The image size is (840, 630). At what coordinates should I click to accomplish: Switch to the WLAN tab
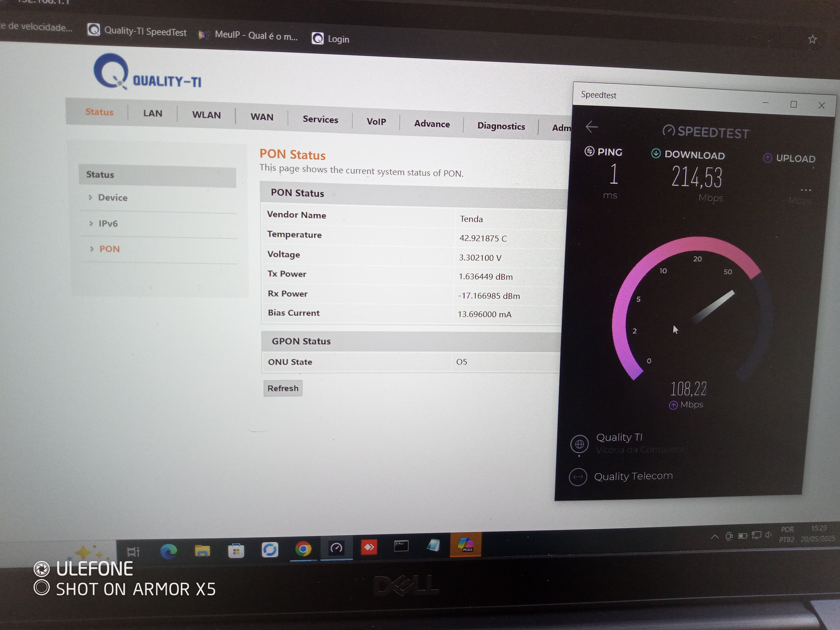tap(206, 115)
